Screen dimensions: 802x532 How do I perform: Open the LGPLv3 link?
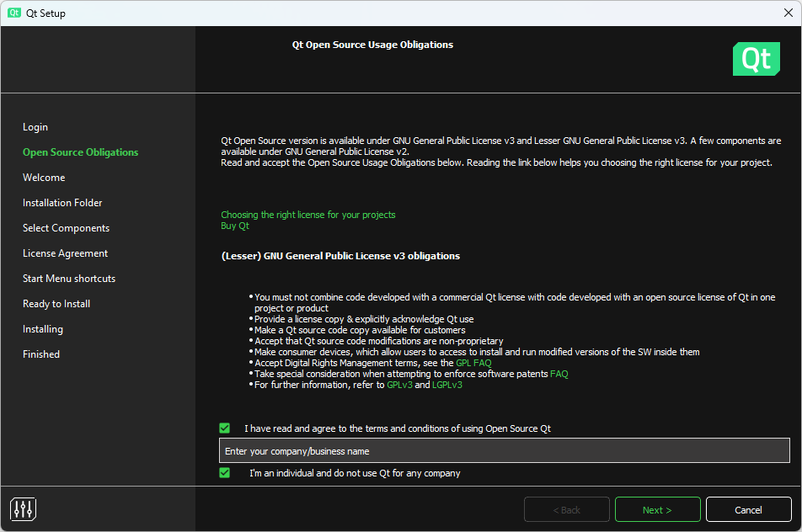tap(447, 385)
